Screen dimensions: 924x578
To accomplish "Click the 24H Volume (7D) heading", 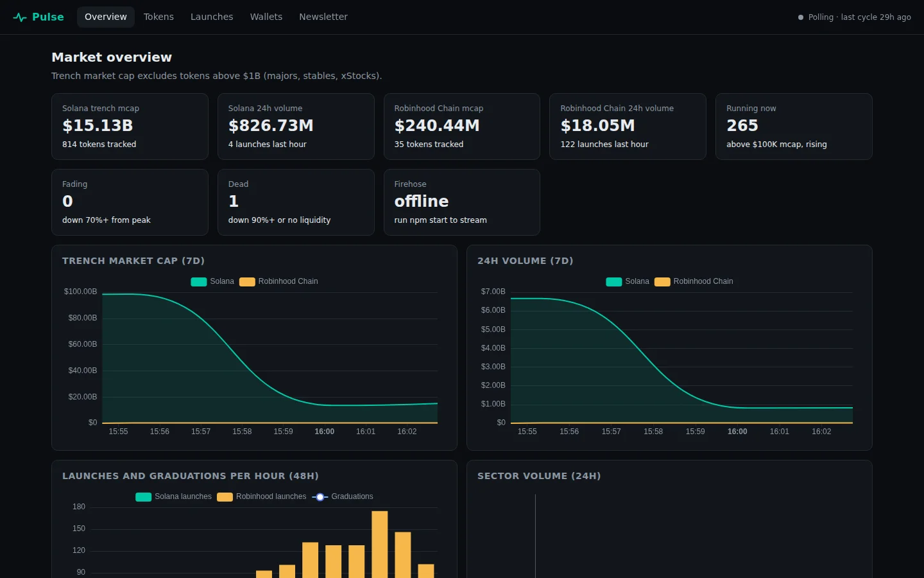I will pos(526,261).
